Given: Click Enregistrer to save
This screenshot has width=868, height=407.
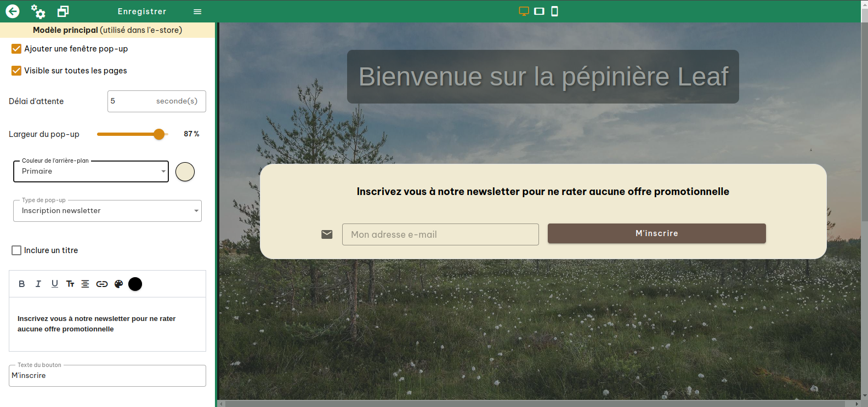Looking at the screenshot, I should 142,12.
